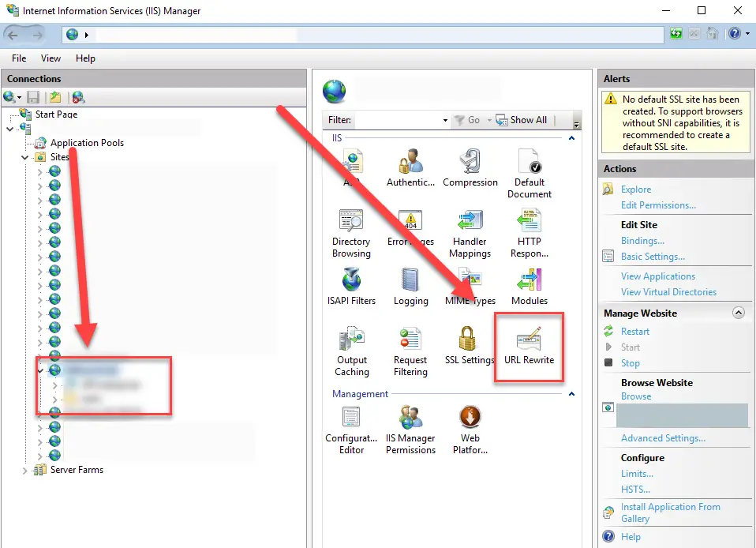Open Configuration Editor

[x=351, y=430]
